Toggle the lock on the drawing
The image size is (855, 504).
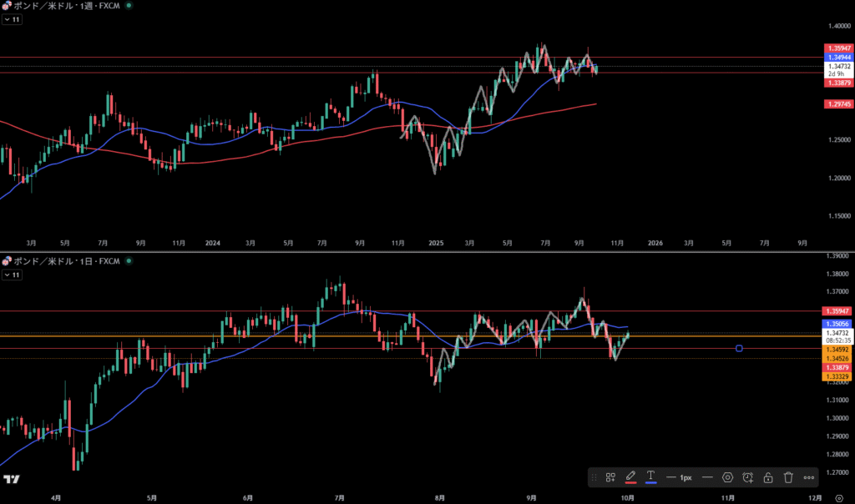click(x=768, y=477)
